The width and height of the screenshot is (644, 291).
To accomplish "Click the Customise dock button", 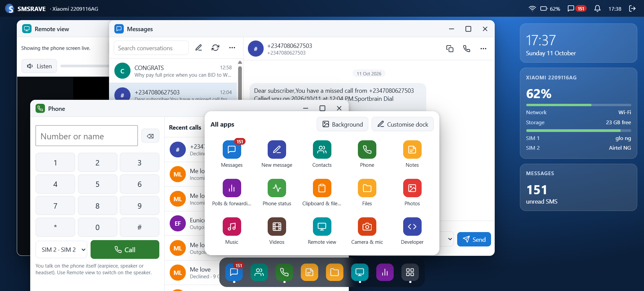I will [x=402, y=124].
